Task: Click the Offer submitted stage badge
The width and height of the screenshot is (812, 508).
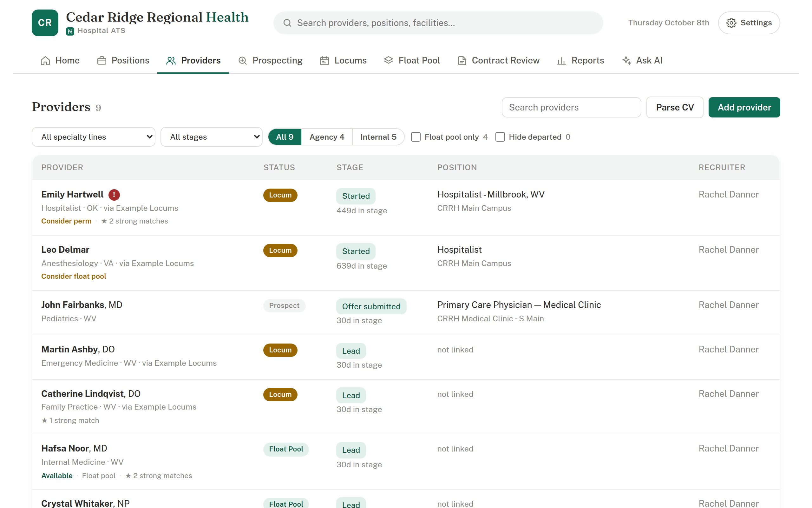Action: click(x=371, y=306)
